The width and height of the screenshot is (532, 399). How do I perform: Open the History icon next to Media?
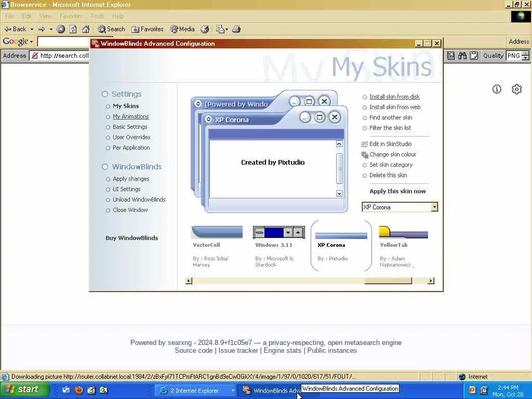coord(205,29)
